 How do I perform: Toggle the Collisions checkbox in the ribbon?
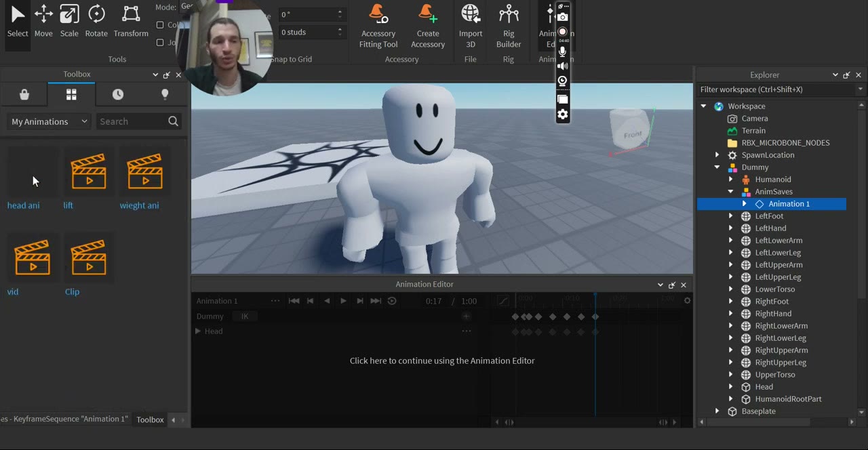pyautogui.click(x=160, y=25)
